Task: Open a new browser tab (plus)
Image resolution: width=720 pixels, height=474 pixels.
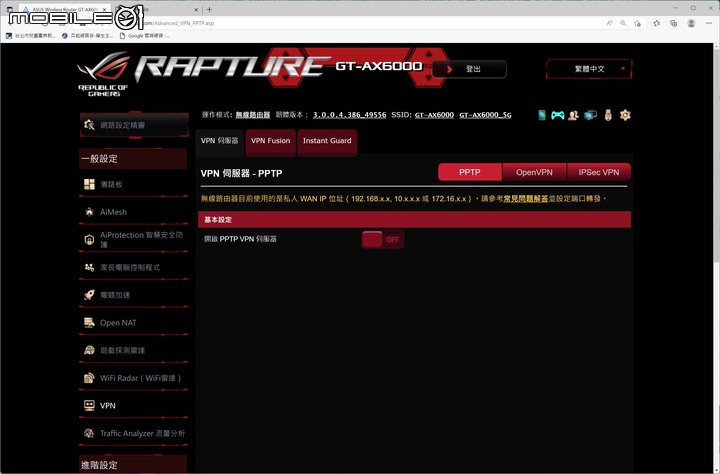Action: [x=209, y=9]
